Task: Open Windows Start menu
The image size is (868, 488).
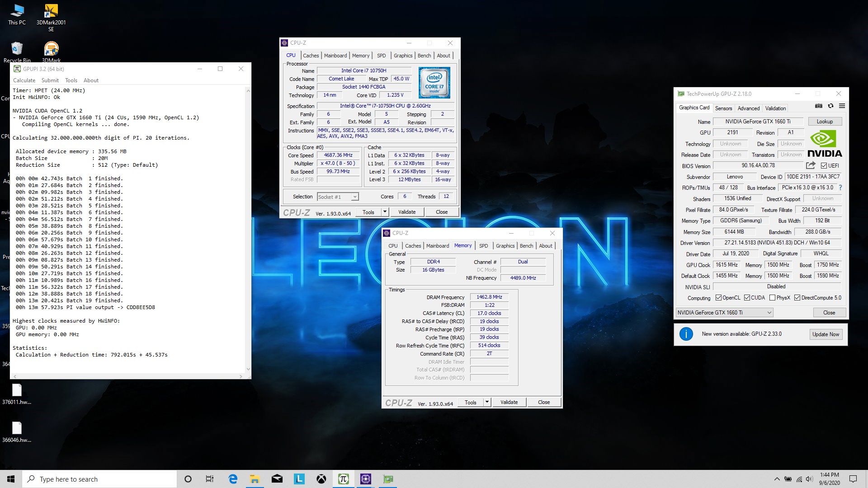Action: pos(11,479)
